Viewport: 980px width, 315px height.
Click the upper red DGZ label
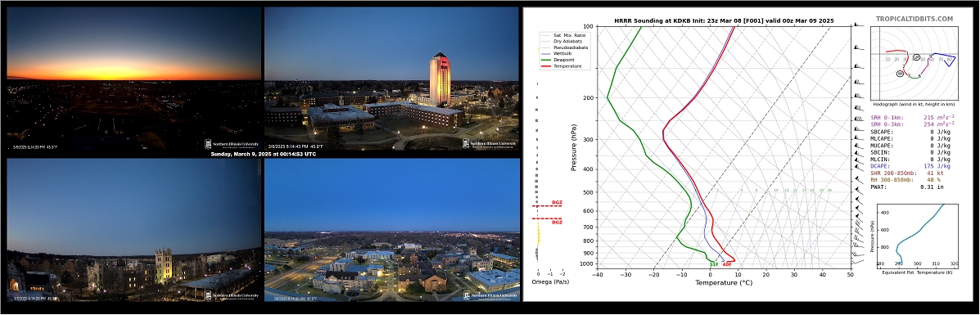coord(558,203)
